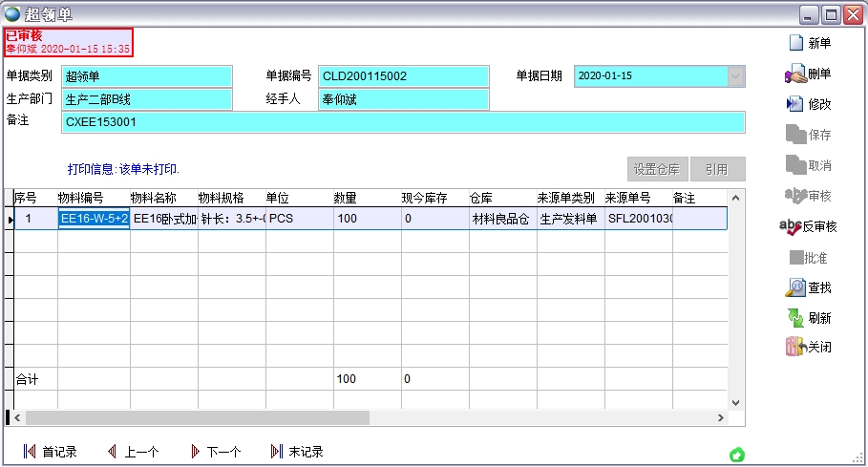Click the green status icon at bottom right
This screenshot has height=467, width=868.
click(737, 455)
